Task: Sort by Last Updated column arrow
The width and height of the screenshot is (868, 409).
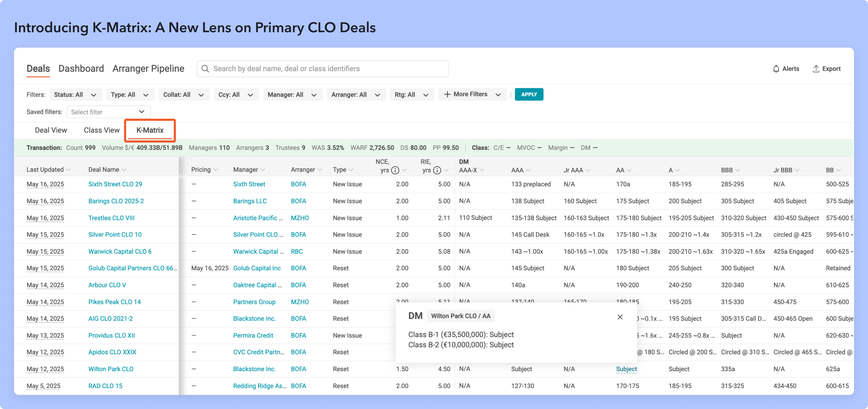Action: 69,170
